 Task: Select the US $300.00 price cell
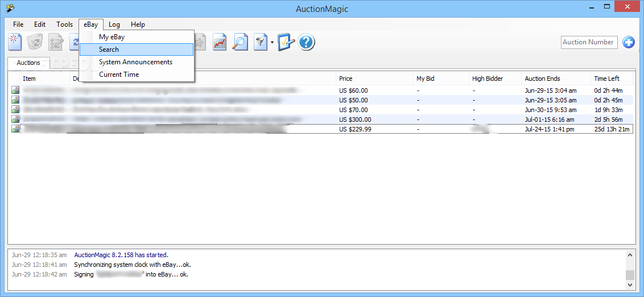pyautogui.click(x=355, y=119)
